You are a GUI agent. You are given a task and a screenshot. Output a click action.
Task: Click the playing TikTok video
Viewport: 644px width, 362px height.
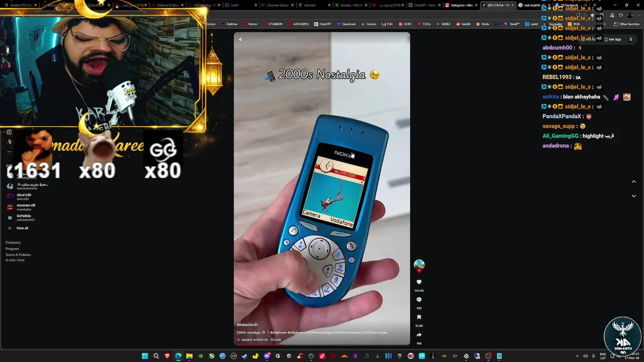tap(322, 189)
